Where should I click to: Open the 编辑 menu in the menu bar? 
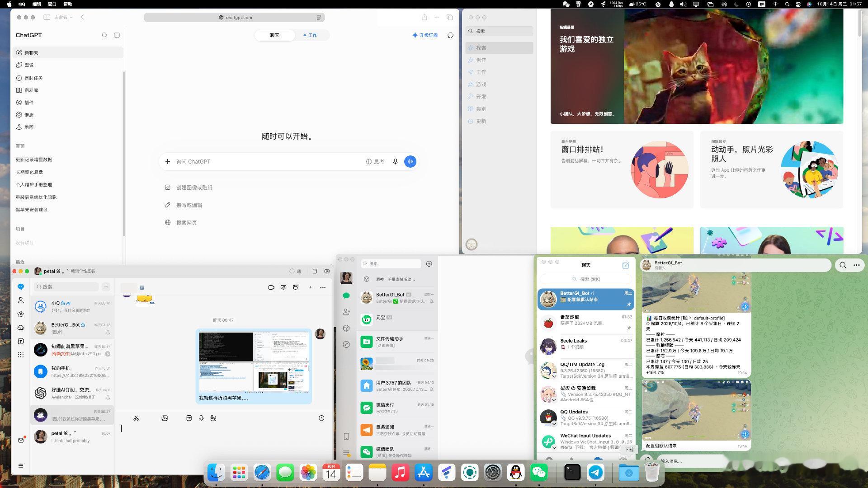pos(37,4)
